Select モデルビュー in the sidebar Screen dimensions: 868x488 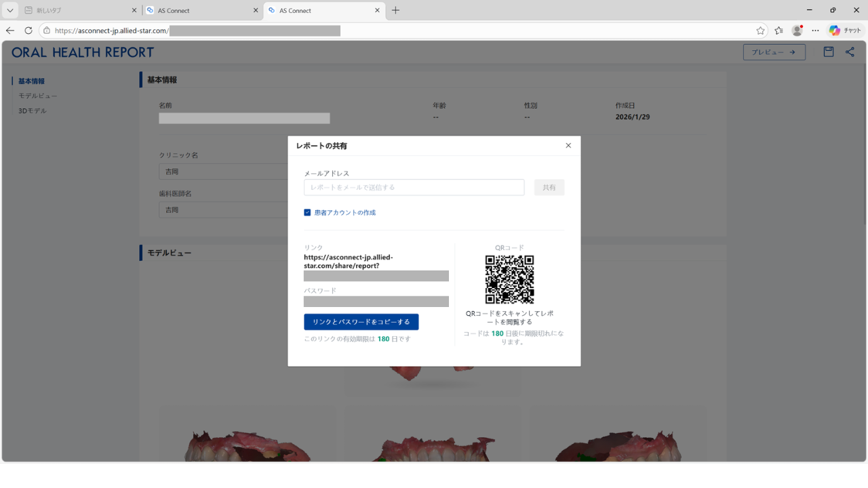point(38,96)
